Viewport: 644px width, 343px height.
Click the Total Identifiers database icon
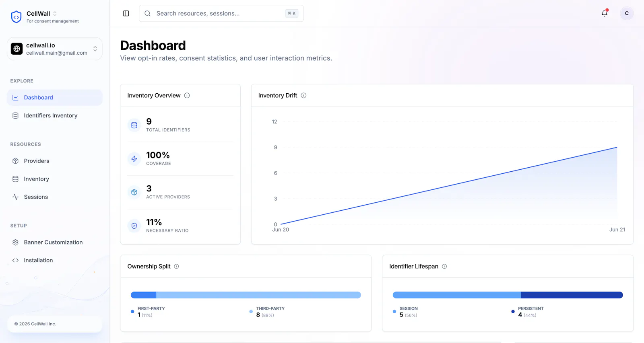(134, 125)
